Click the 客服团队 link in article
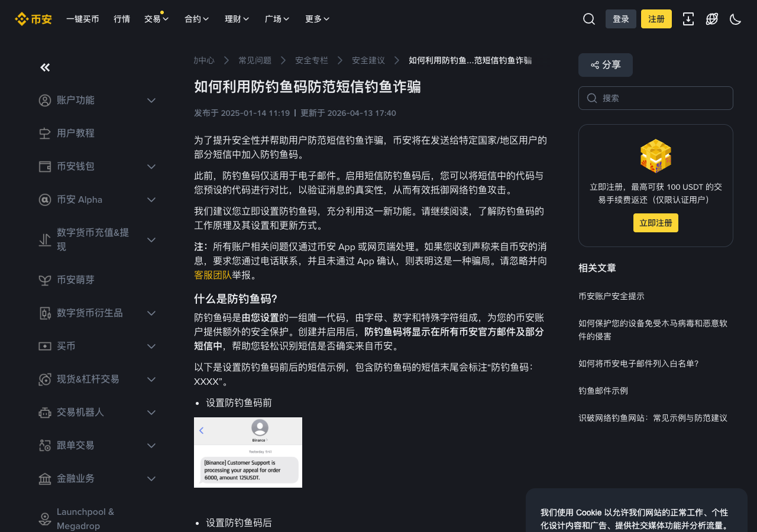Viewport: 757px width, 532px height. (x=213, y=275)
